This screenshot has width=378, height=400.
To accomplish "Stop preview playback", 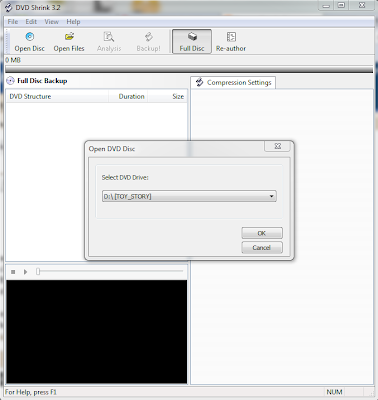I will tap(13, 272).
